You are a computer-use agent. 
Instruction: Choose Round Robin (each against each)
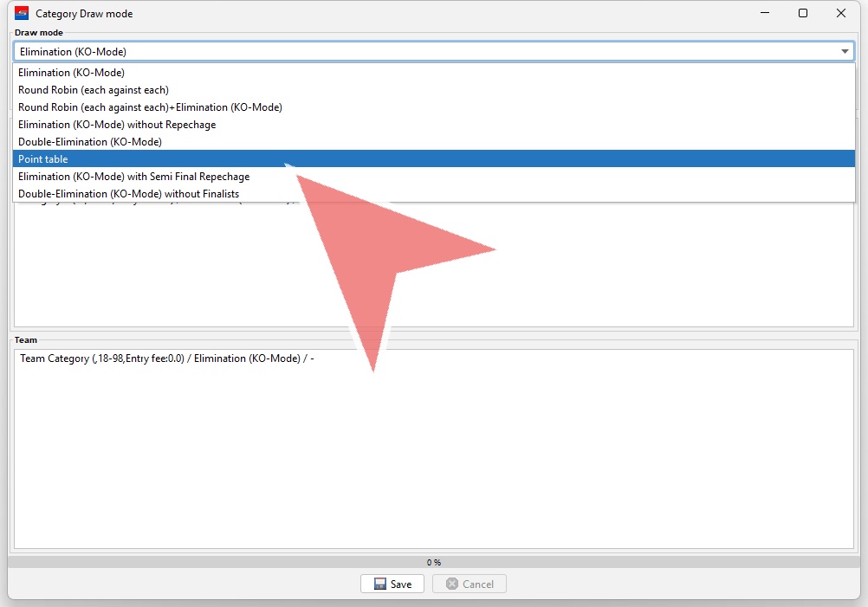(x=94, y=90)
